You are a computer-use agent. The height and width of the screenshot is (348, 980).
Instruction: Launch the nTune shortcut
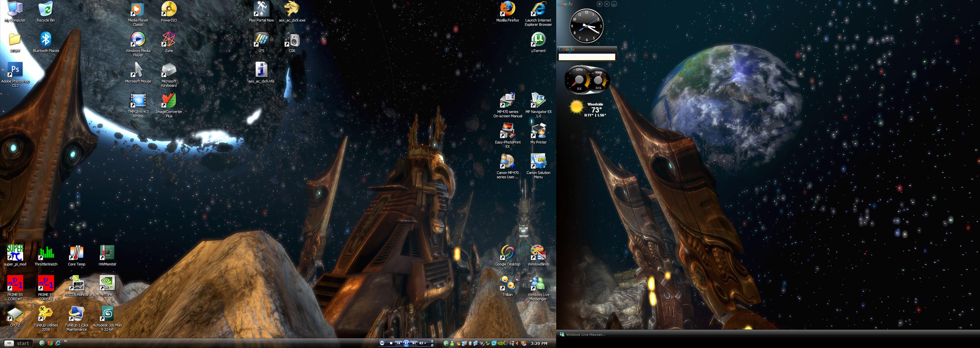point(107,286)
